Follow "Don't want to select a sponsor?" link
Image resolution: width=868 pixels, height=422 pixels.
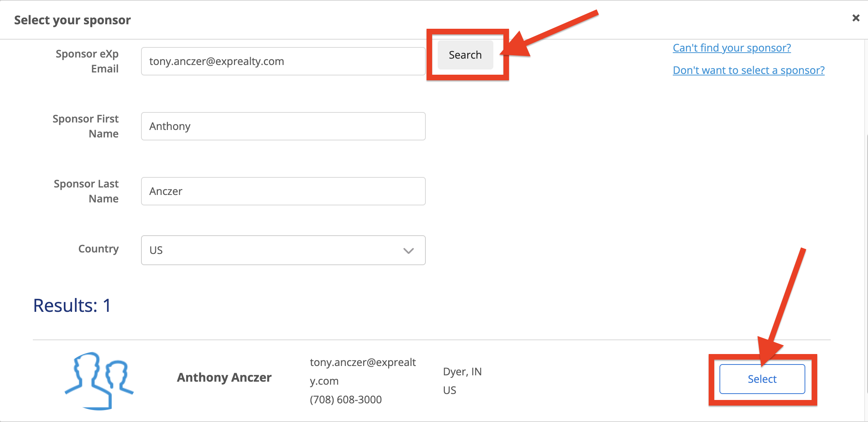click(748, 70)
